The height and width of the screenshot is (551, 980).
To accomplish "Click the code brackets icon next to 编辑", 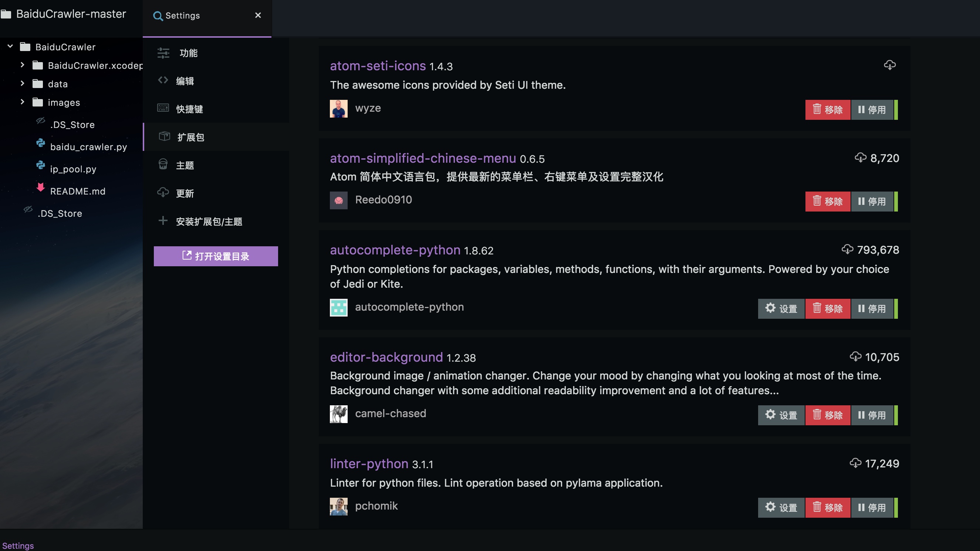I will [163, 80].
